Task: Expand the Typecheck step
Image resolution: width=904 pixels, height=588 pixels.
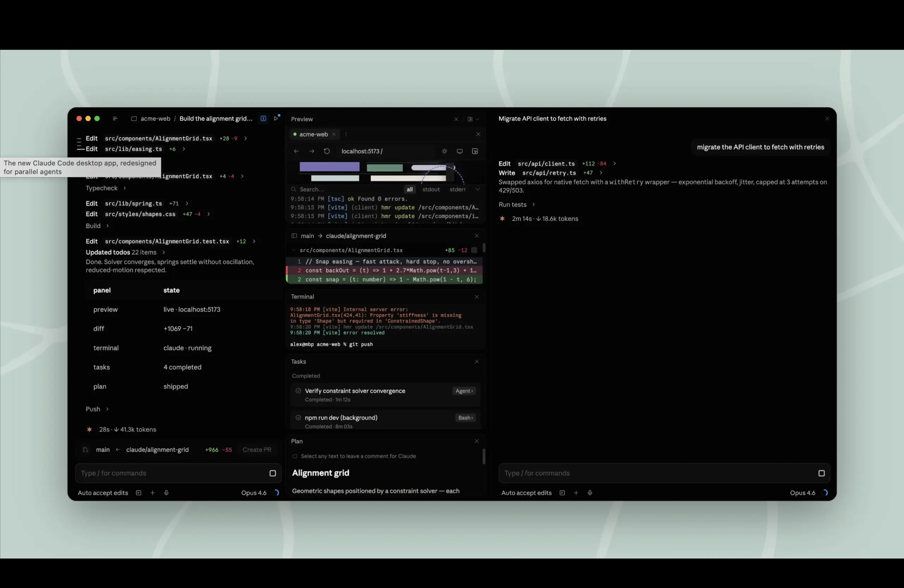Action: click(102, 188)
